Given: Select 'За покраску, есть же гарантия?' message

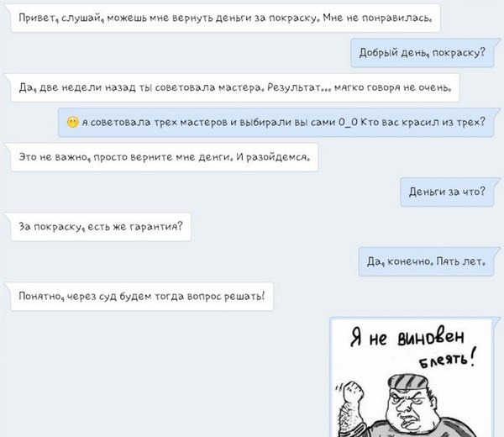Looking at the screenshot, I should coord(100,226).
